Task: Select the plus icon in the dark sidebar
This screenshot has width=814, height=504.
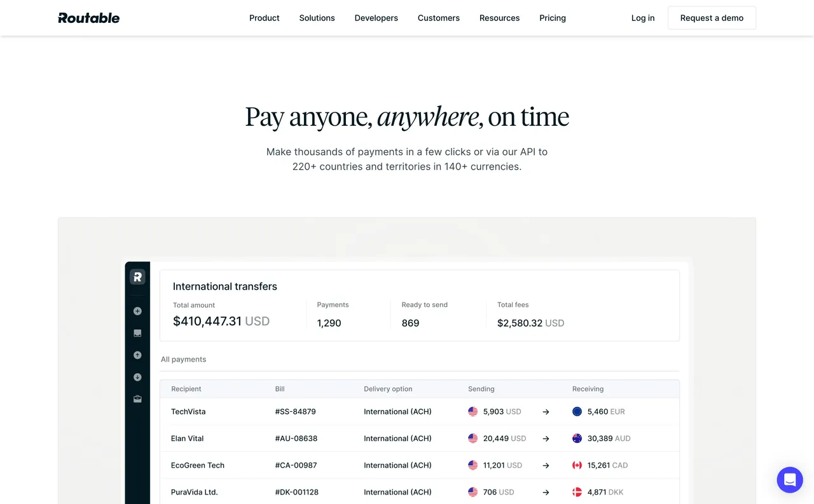Action: [x=137, y=311]
